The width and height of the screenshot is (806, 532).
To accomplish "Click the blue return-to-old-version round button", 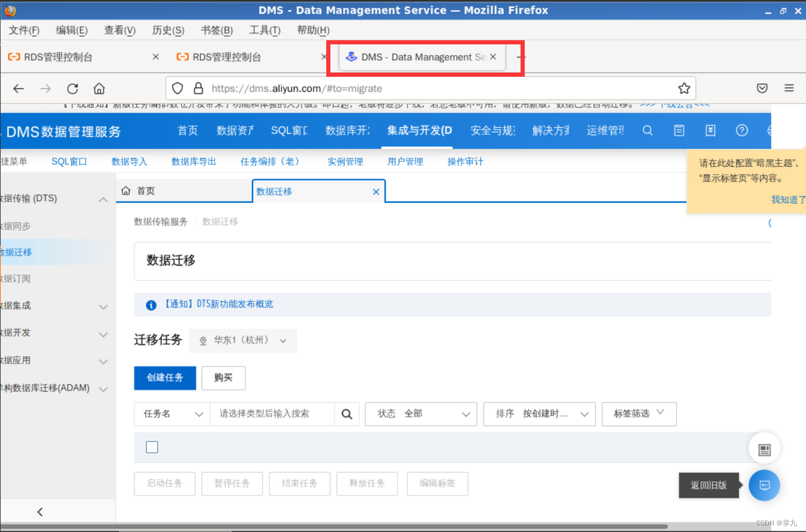I will [x=764, y=485].
